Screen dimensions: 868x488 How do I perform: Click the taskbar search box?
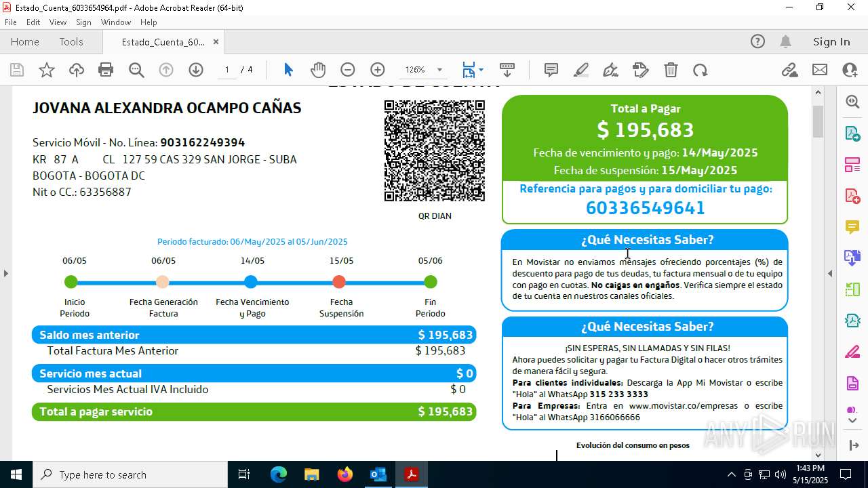[130, 474]
